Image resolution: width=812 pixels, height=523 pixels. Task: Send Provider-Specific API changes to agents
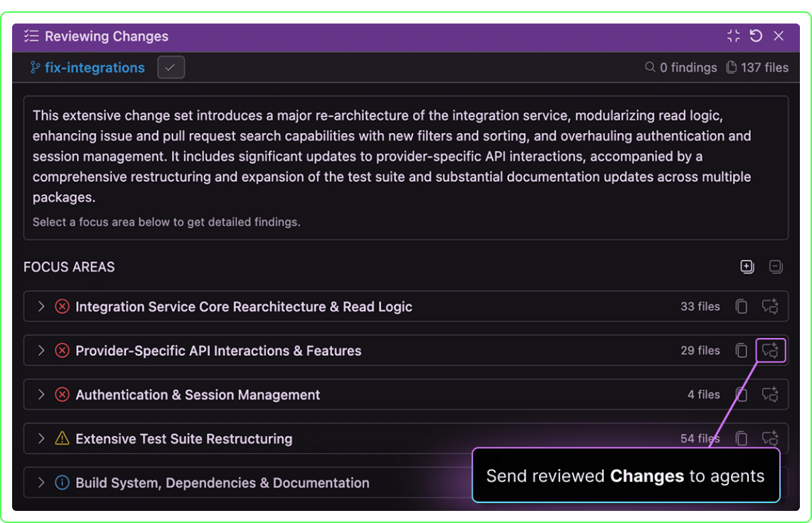[x=771, y=350]
